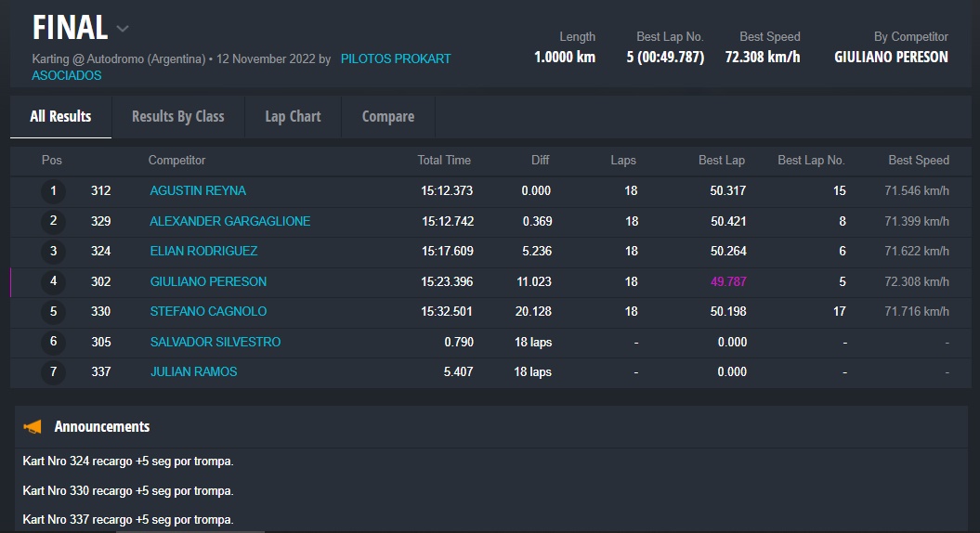Screen dimensions: 980x533
Task: Select position 1 circle badge
Action: (53, 191)
